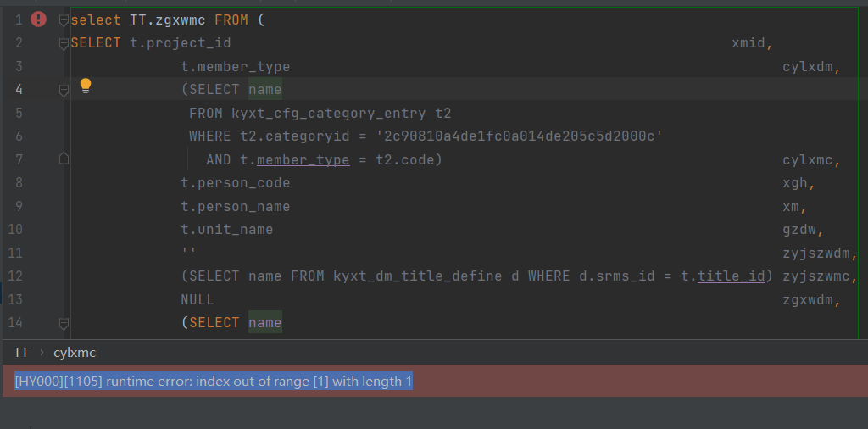Select the TT breadcrumb item

[21, 352]
